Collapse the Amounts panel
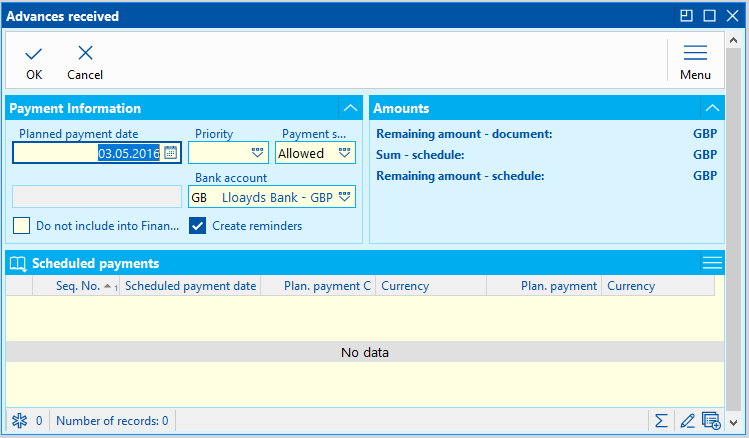This screenshot has height=438, width=749. pos(712,108)
